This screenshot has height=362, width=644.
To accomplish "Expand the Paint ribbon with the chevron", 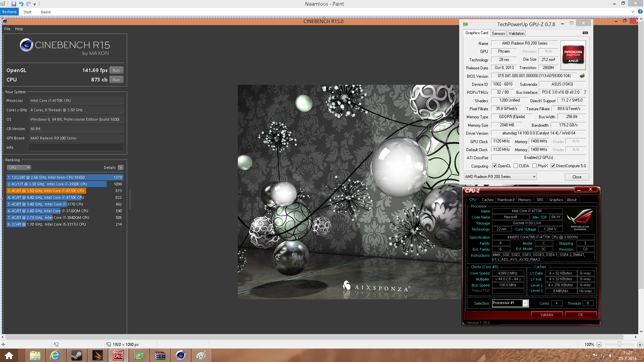I will pos(633,11).
